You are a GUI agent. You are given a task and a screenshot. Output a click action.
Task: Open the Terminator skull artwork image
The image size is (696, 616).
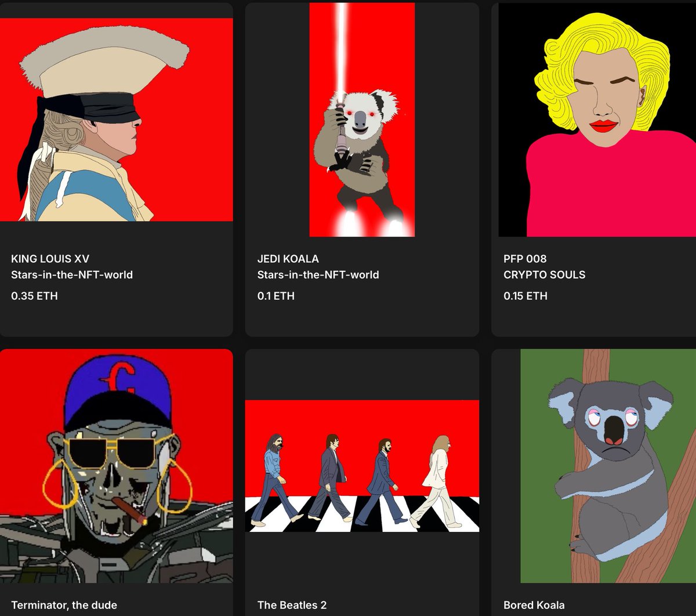point(116,466)
